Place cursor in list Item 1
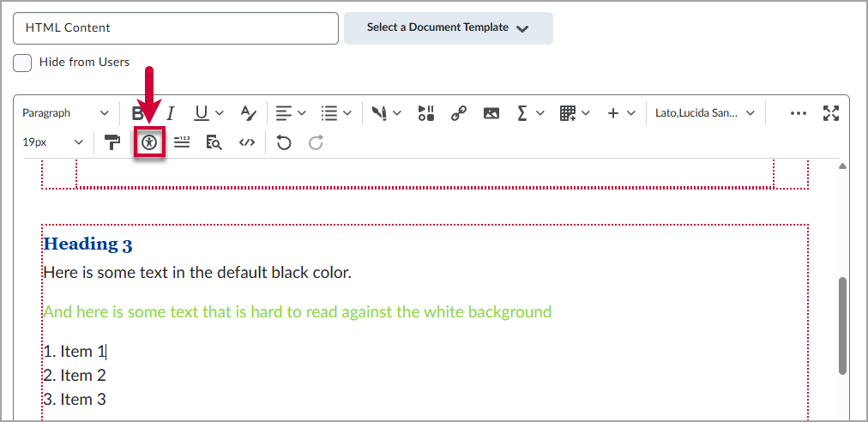 coord(75,351)
